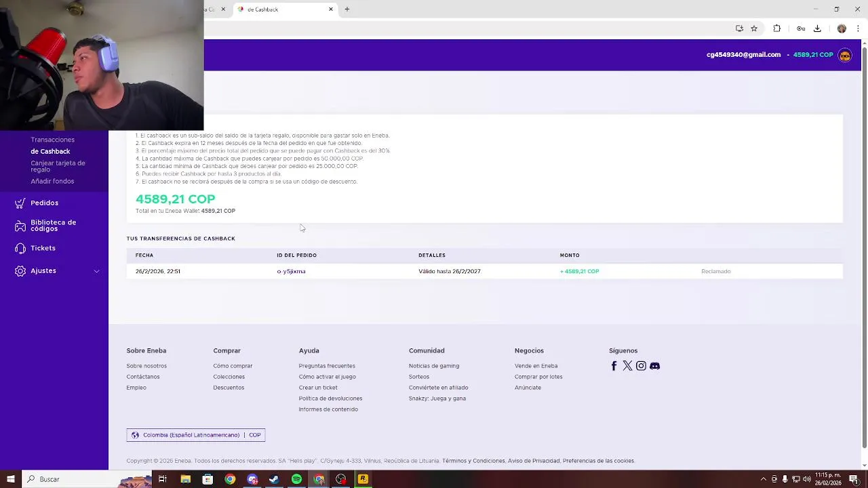Open 'Crear un ticket' help link
The image size is (868, 488).
(318, 388)
